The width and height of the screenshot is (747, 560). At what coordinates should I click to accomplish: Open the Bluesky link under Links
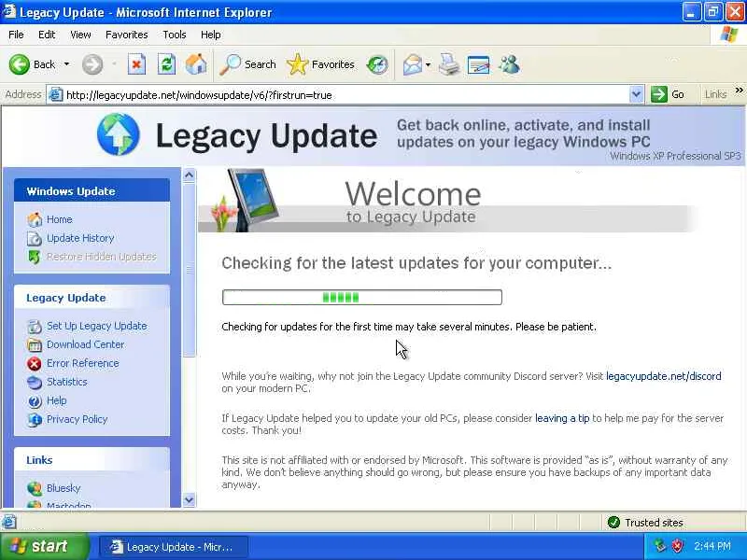(x=63, y=488)
